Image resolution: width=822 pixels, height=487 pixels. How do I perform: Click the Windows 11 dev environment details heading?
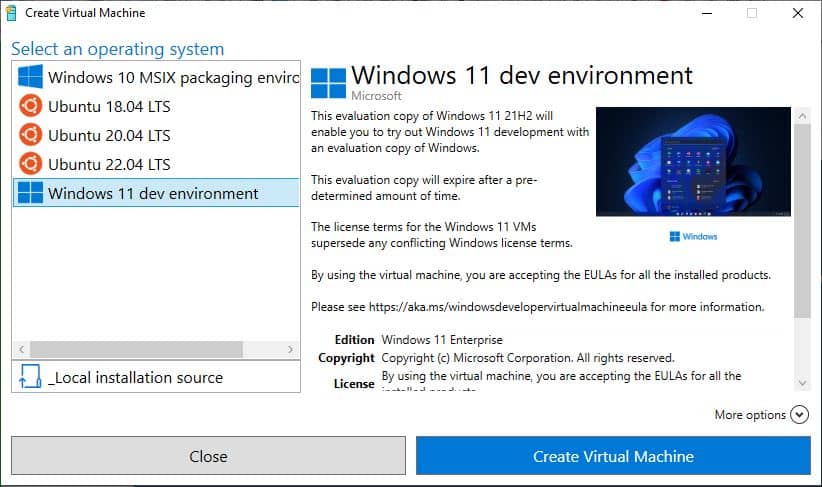522,75
